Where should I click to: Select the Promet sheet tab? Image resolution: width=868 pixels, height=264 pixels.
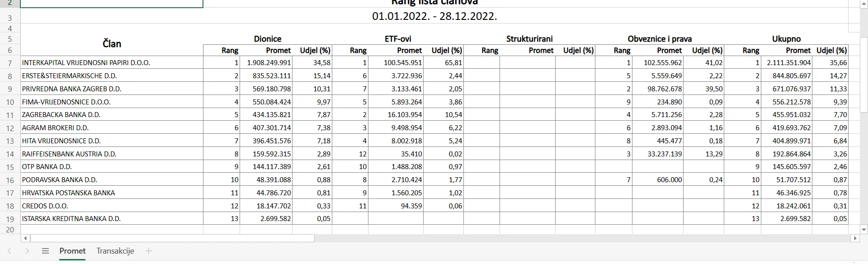point(72,251)
